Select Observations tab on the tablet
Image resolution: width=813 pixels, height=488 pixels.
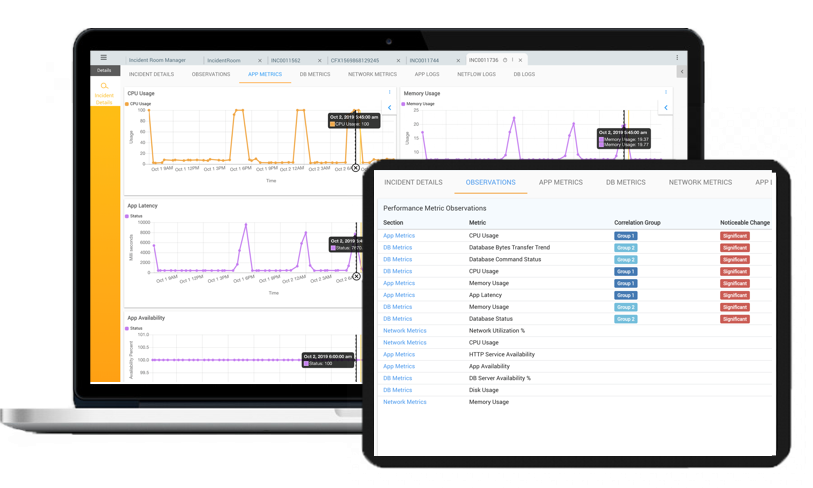pos(490,183)
